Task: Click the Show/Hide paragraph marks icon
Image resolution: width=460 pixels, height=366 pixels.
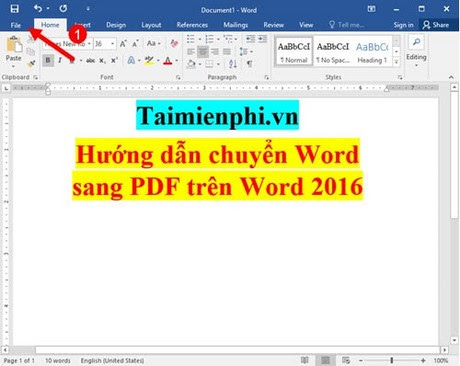Action: click(x=249, y=63)
